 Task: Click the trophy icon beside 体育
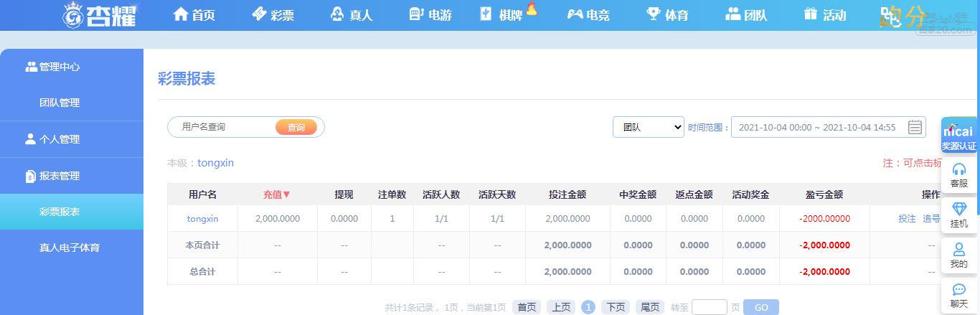[x=654, y=14]
